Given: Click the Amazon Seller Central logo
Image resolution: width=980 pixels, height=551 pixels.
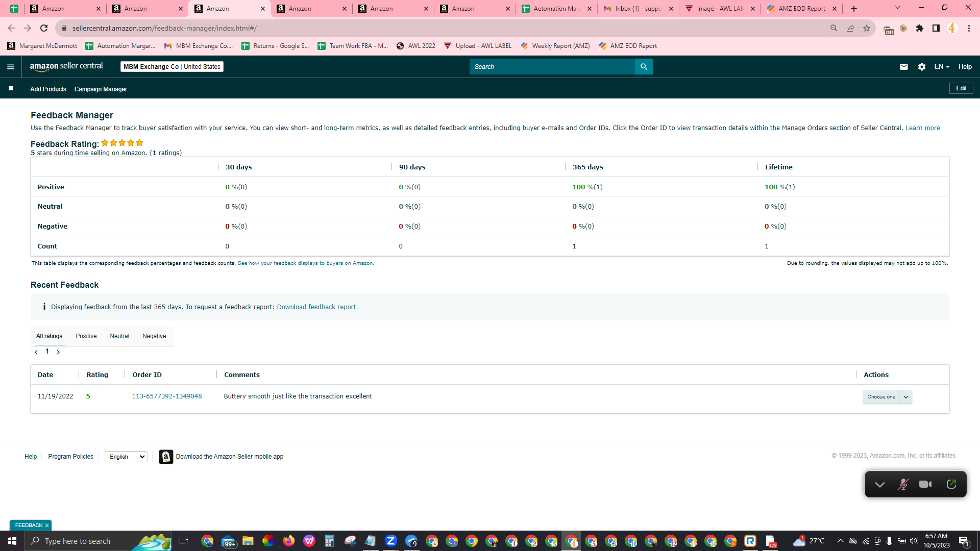Looking at the screenshot, I should pos(66,66).
